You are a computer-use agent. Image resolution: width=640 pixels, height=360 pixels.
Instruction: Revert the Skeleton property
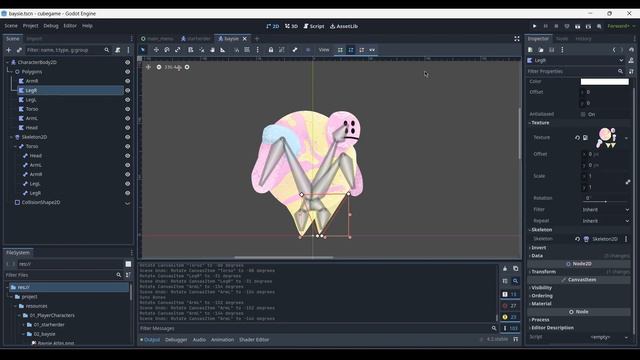point(577,239)
